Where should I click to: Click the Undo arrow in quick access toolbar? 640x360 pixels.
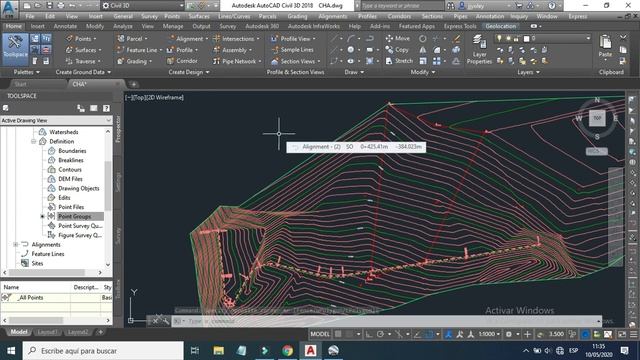click(x=72, y=6)
